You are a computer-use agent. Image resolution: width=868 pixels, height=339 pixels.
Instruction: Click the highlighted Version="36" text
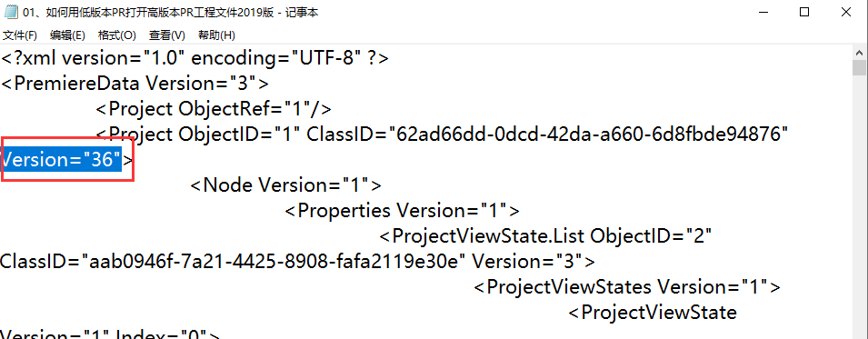click(x=61, y=160)
